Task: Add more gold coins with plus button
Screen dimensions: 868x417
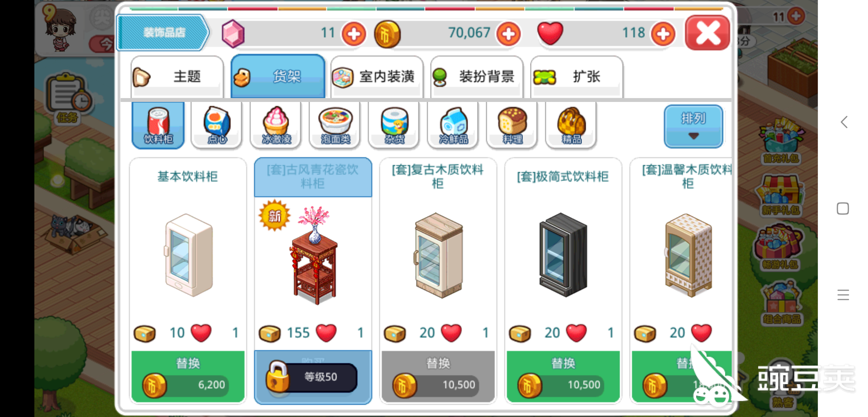Action: point(509,34)
